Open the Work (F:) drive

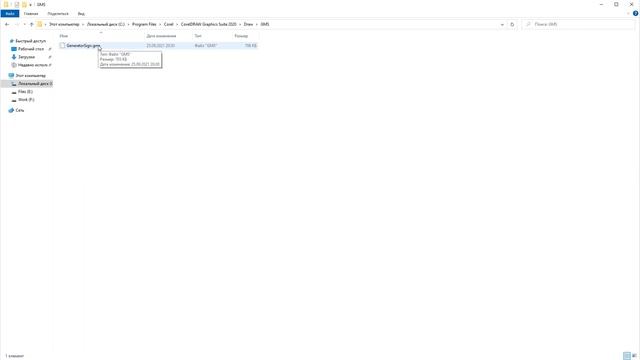(26, 100)
